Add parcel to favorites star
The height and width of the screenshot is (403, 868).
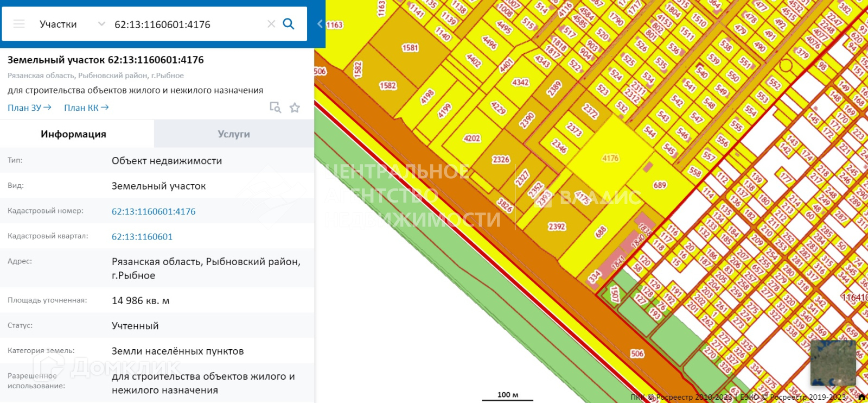coord(295,108)
